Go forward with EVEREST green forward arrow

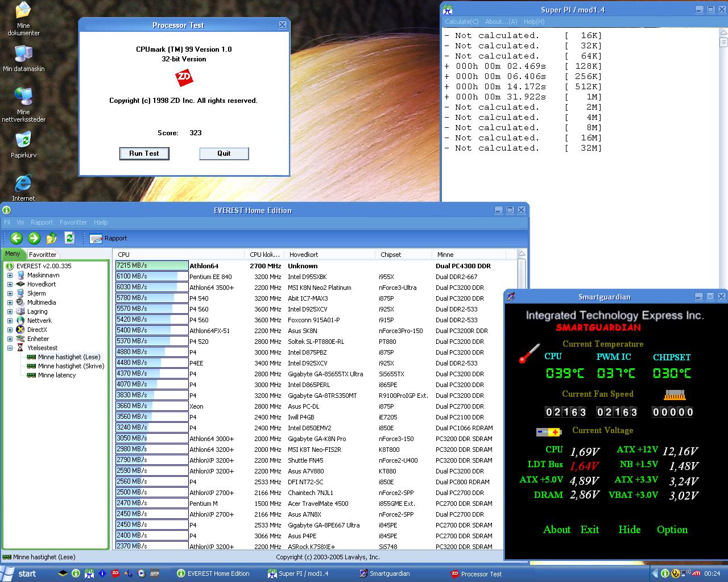(x=34, y=238)
